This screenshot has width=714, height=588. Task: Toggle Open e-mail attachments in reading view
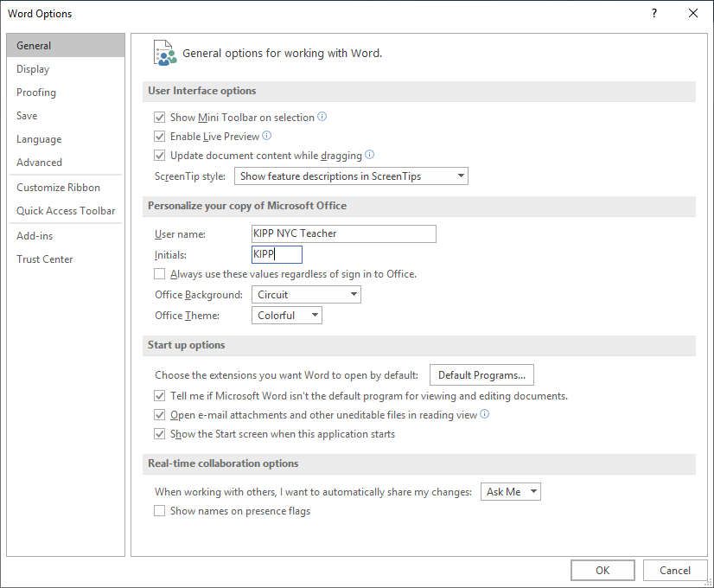[x=159, y=415]
